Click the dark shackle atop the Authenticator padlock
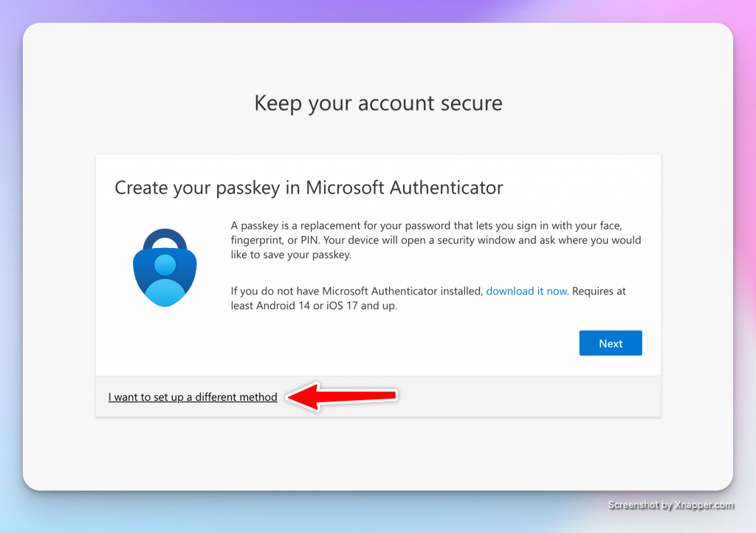Viewport: 756px width, 533px height. point(165,238)
